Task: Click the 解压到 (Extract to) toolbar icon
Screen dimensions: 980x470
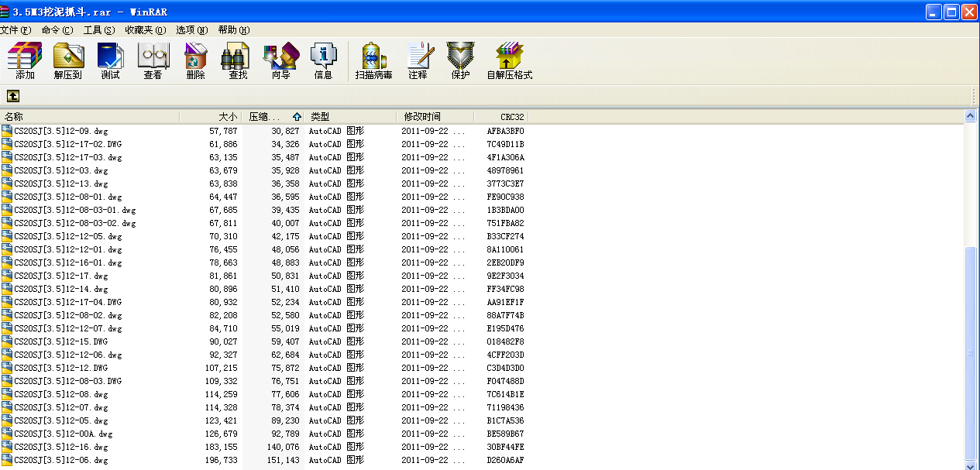Action: tap(67, 61)
